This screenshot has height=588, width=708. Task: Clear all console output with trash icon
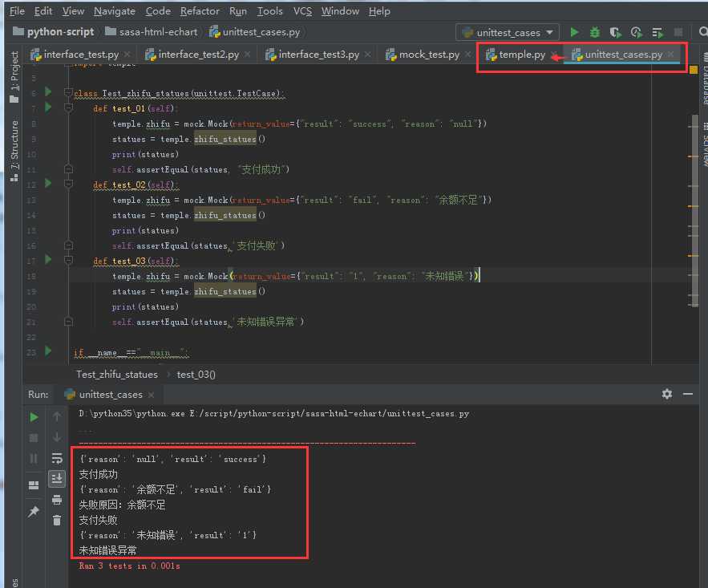pyautogui.click(x=57, y=520)
